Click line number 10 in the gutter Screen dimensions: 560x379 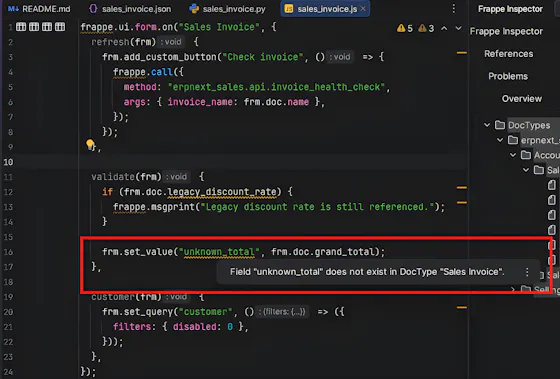pos(8,163)
